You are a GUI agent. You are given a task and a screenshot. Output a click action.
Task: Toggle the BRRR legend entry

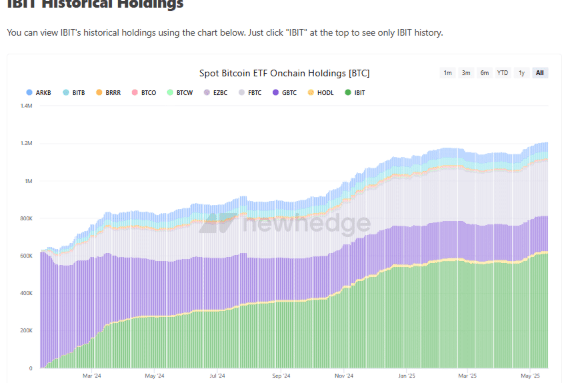108,93
